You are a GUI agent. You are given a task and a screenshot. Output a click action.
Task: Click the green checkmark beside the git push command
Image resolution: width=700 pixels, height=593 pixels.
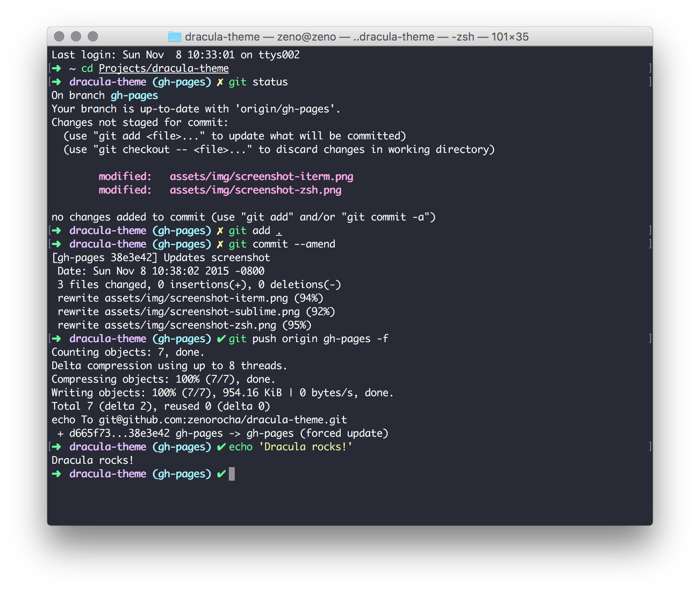(221, 338)
